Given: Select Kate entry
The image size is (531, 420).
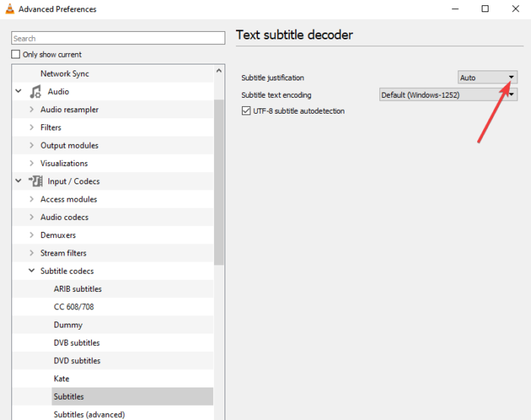Looking at the screenshot, I should click(61, 378).
